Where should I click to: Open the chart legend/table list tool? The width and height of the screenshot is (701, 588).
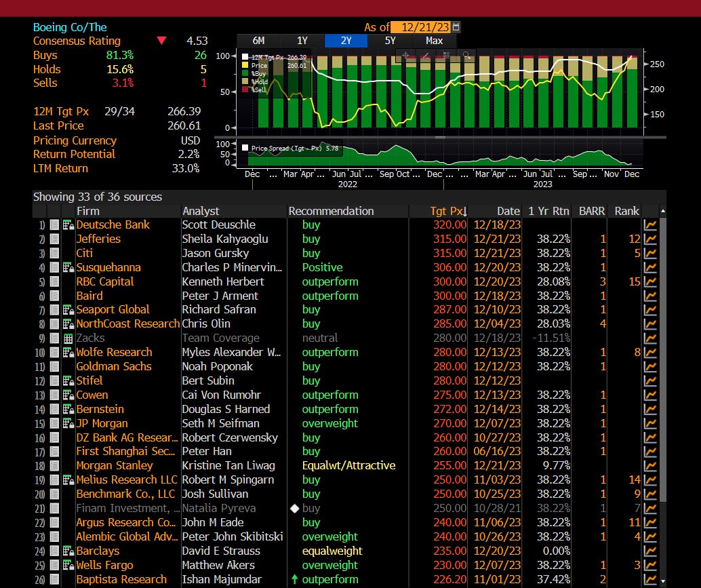pyautogui.click(x=446, y=56)
